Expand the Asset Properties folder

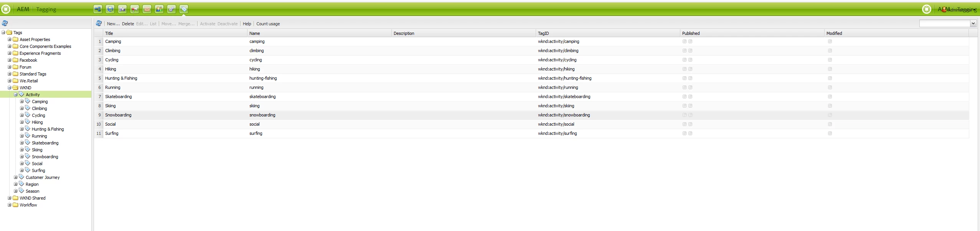click(10, 39)
